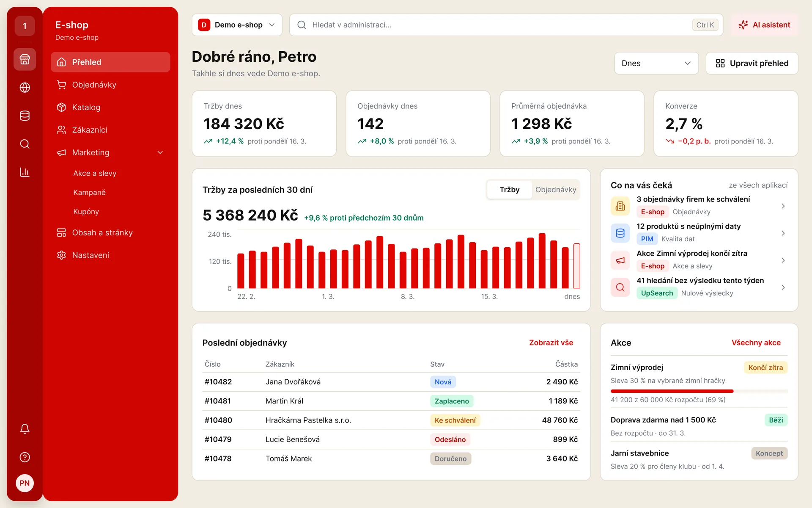The image size is (812, 508).
Task: Click search icon beside no-results item
Action: click(x=620, y=287)
